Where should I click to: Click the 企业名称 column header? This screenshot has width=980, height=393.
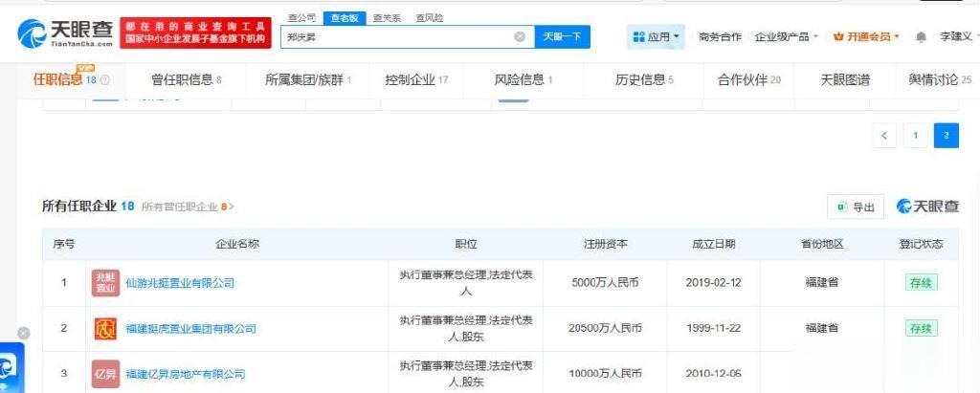pos(237,244)
